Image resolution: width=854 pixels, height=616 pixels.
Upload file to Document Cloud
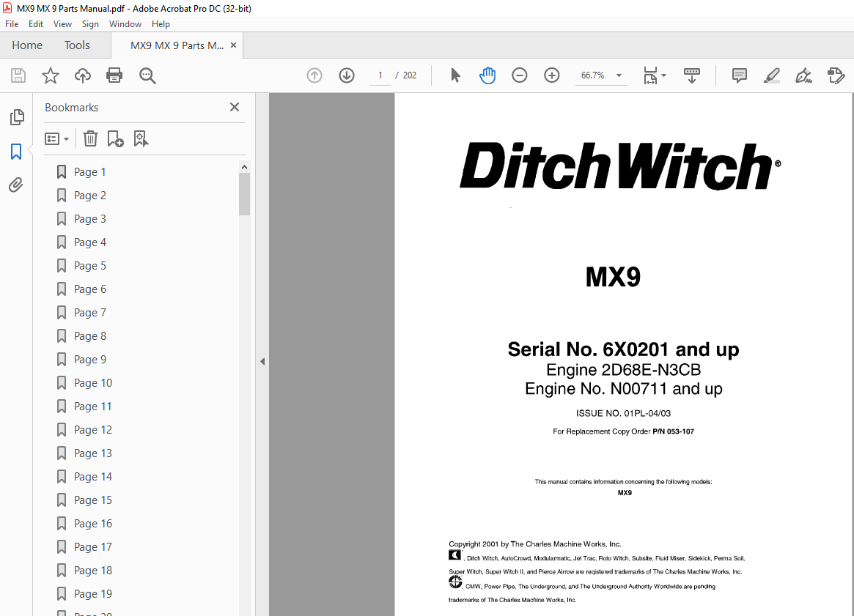pos(82,75)
